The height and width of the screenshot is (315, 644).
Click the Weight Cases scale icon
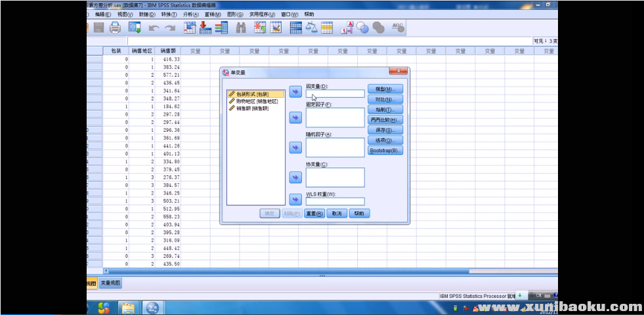coord(311,28)
